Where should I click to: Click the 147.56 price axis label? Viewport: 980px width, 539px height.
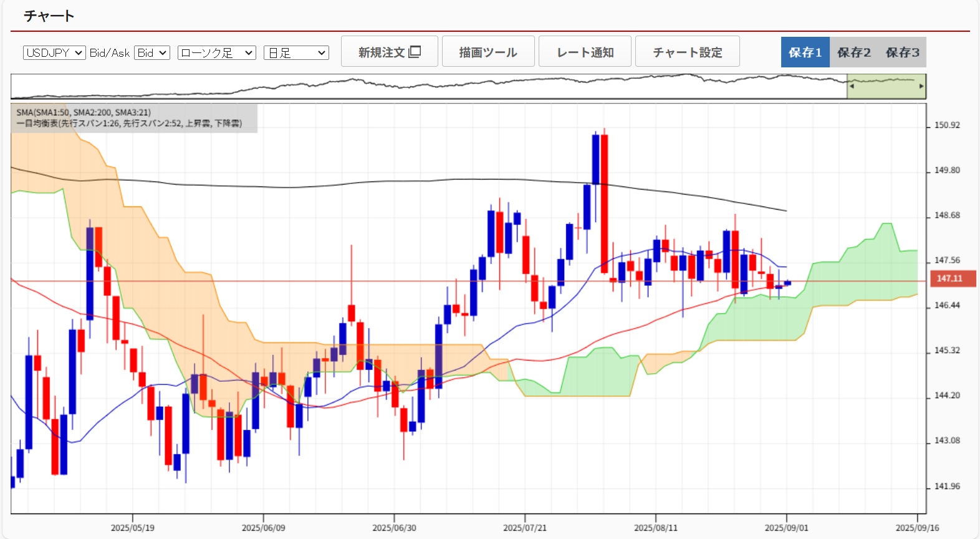[947, 260]
